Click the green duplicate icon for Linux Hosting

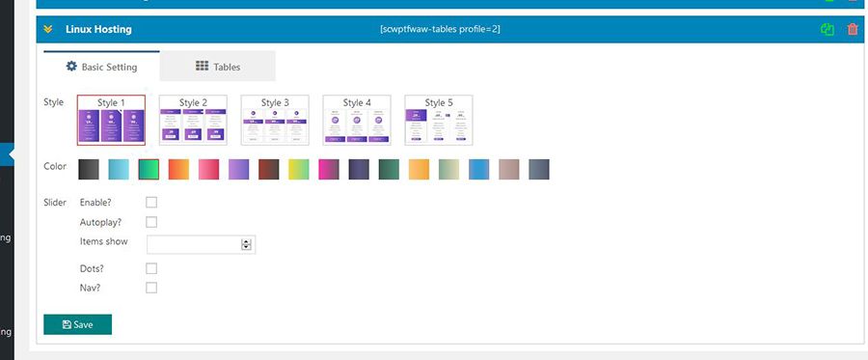click(x=827, y=29)
